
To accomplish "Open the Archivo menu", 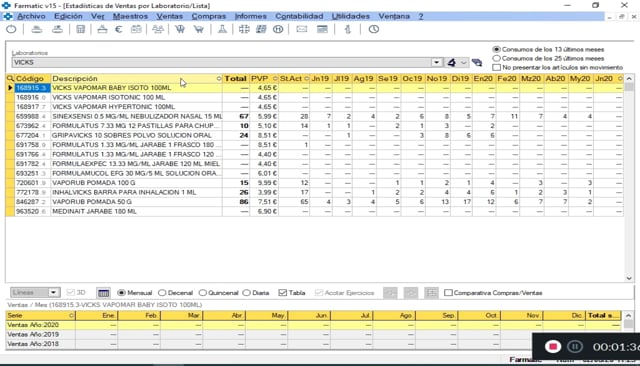I will [31, 16].
